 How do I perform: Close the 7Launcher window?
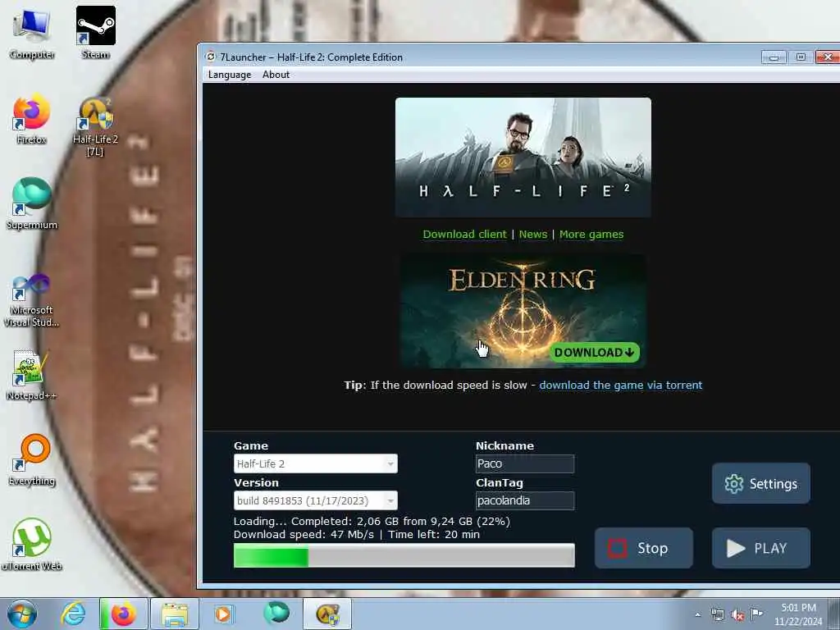(x=828, y=57)
